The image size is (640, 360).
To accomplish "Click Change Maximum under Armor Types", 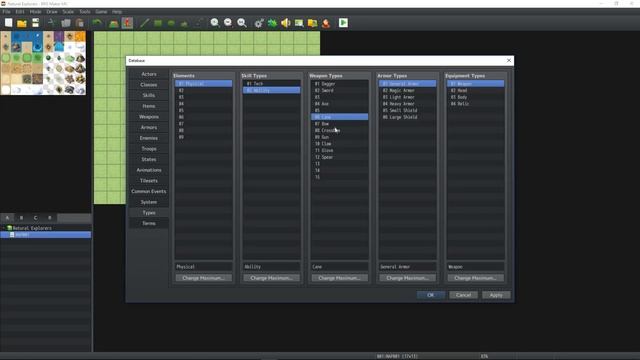I will coord(407,278).
